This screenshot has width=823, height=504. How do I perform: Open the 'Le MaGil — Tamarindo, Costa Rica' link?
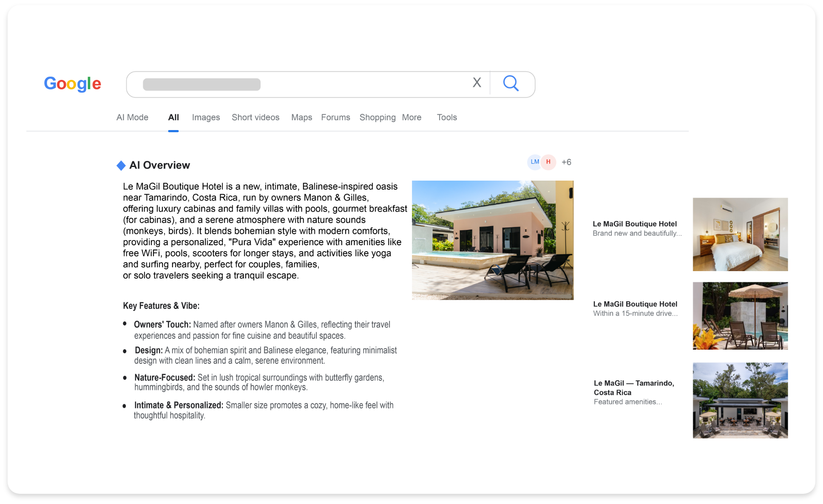(634, 388)
